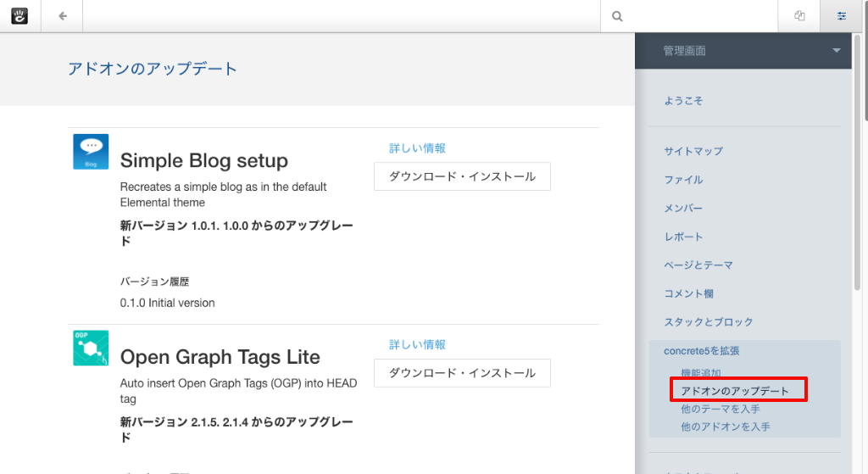Image resolution: width=868 pixels, height=474 pixels.
Task: Install Simple Blog setup via ダウンロード・インストール
Action: (462, 176)
